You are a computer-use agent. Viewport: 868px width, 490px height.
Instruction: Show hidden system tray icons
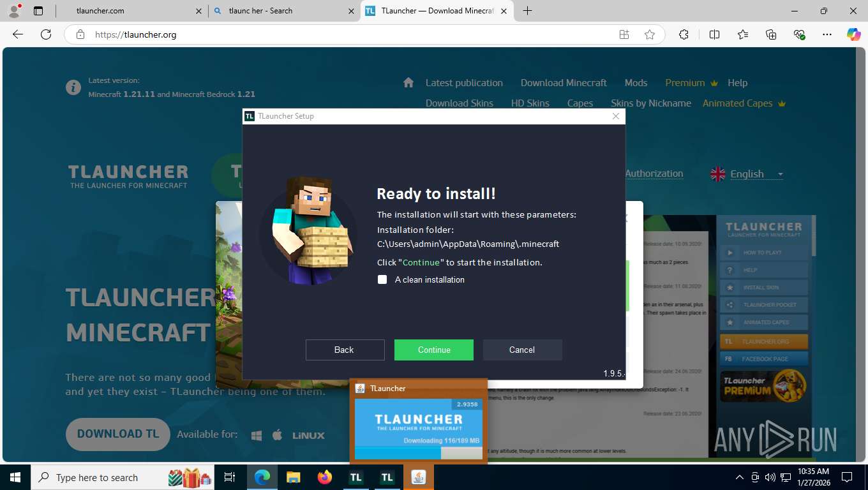[x=740, y=477]
